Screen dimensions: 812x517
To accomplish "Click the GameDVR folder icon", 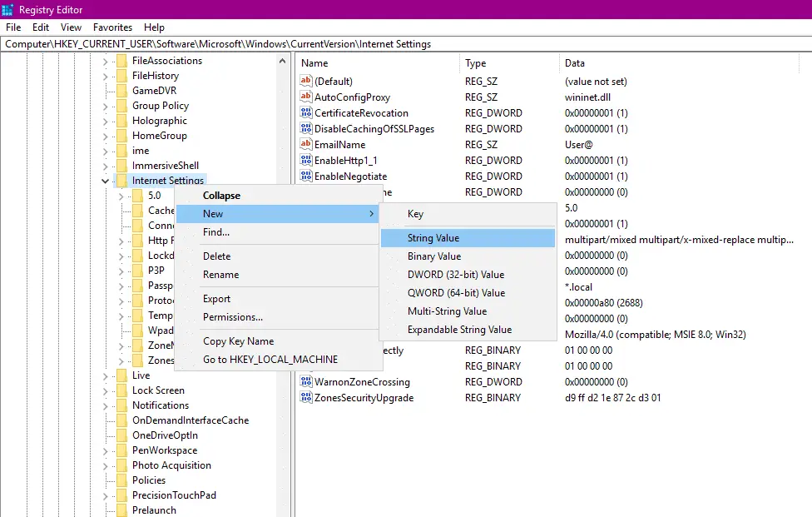I will coord(121,92).
